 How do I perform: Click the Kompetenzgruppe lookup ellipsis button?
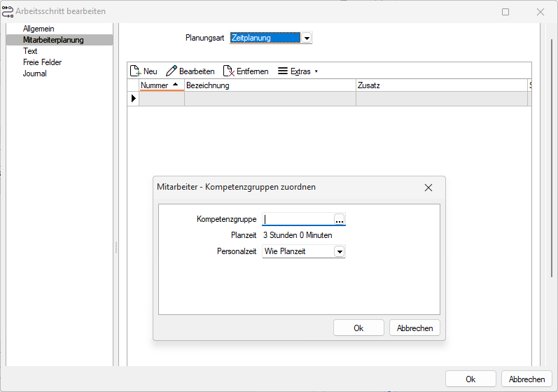(x=340, y=220)
